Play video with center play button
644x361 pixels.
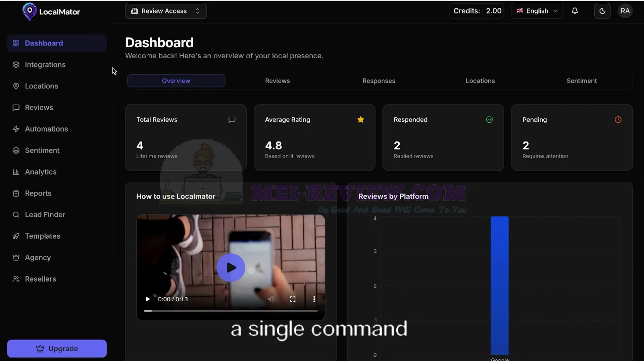click(231, 267)
